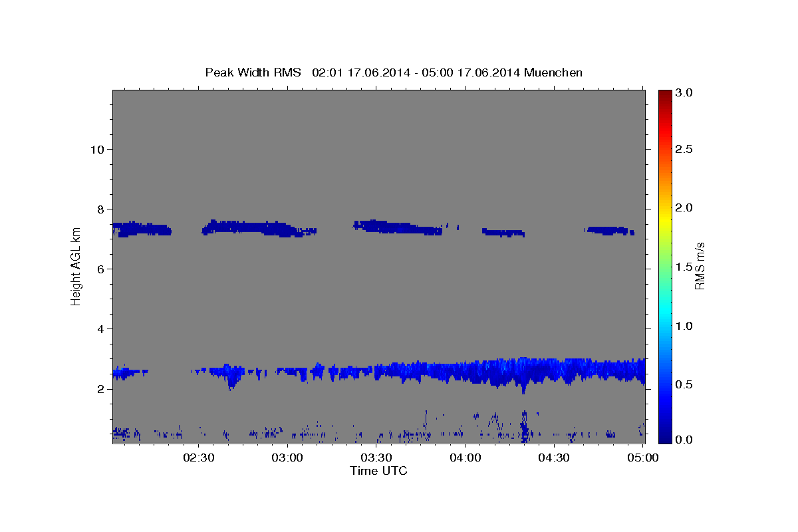Click the green middle section of the colorbar
This screenshot has width=798, height=532.
664,266
